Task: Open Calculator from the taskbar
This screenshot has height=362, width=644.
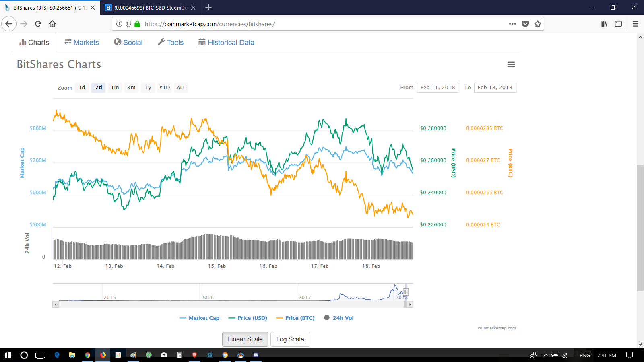Action: click(179, 355)
